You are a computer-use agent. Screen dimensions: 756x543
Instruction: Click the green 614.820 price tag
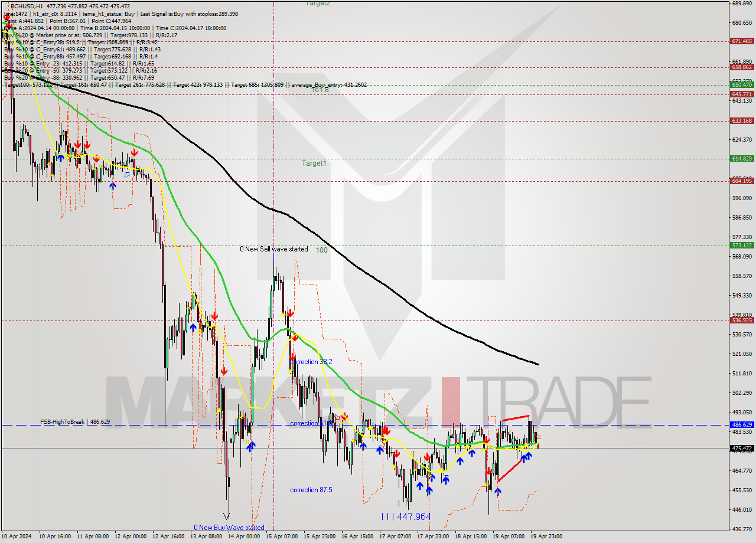[742, 159]
